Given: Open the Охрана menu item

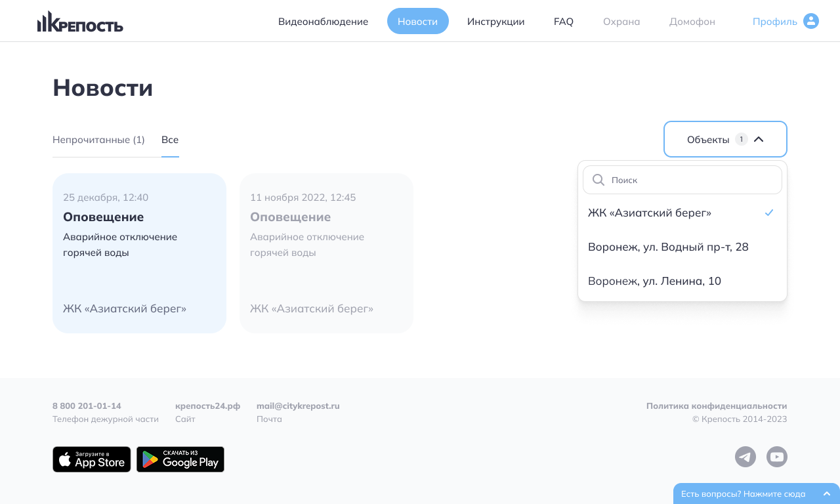Looking at the screenshot, I should (621, 21).
